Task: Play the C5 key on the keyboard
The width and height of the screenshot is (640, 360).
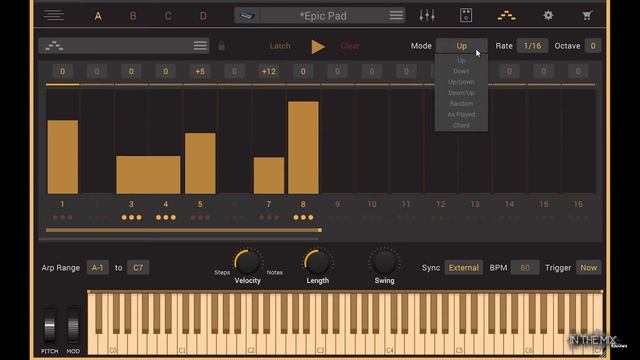Action: click(458, 345)
